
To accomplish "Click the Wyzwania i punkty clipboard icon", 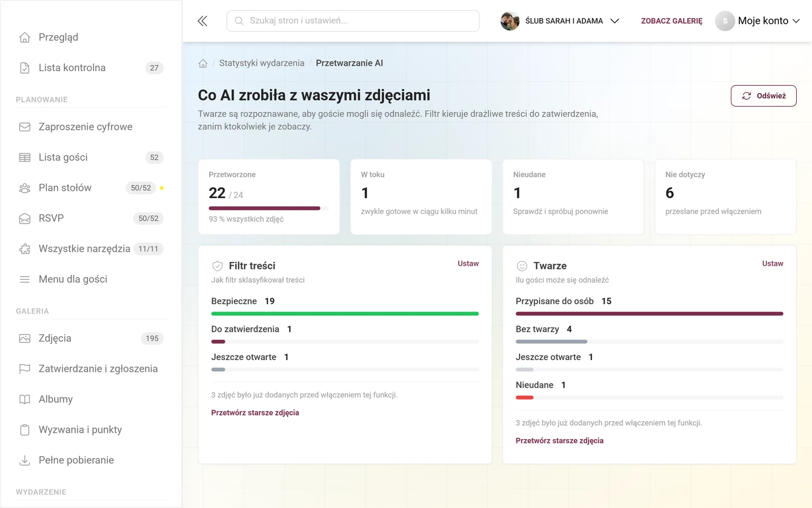I will click(x=25, y=430).
